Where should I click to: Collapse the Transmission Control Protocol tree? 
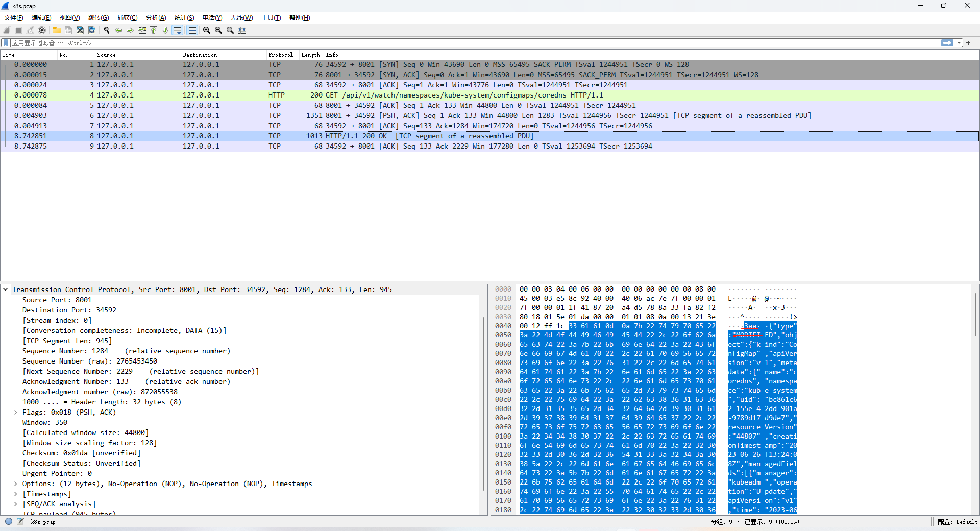[6, 289]
